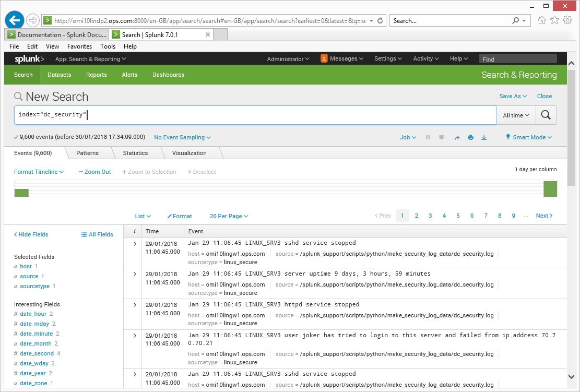This screenshot has height=392, width=580.
Task: Open the Smart Mode dropdown
Action: [528, 138]
